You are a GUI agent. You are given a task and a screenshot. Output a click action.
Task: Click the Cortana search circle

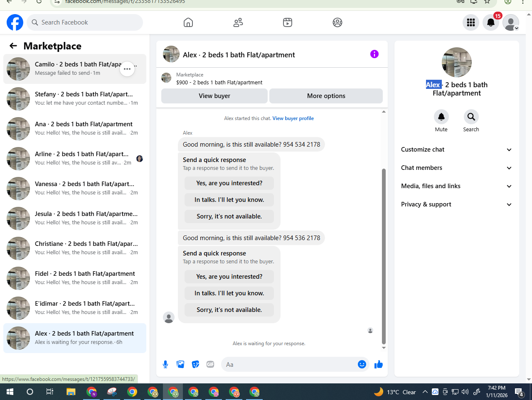tap(30, 392)
